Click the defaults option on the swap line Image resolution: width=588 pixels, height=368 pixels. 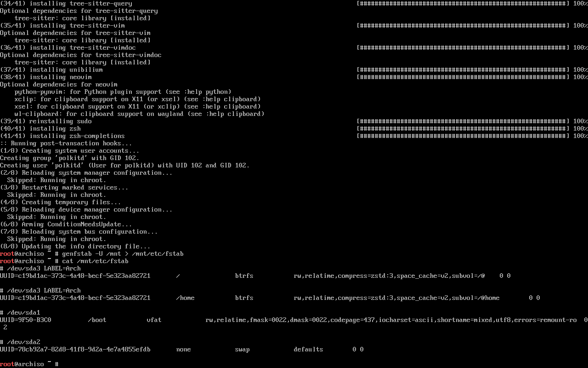308,349
